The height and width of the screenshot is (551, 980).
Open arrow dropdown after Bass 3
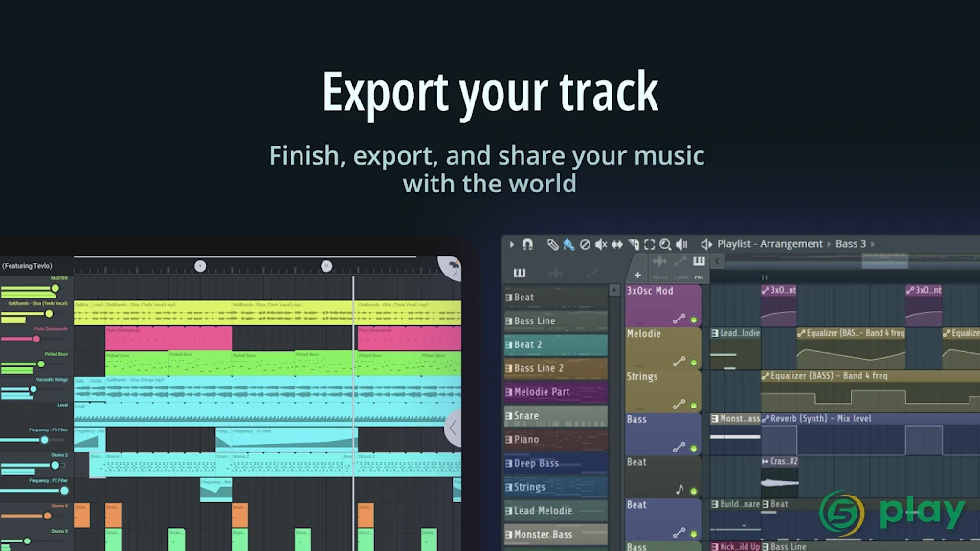[x=873, y=244]
